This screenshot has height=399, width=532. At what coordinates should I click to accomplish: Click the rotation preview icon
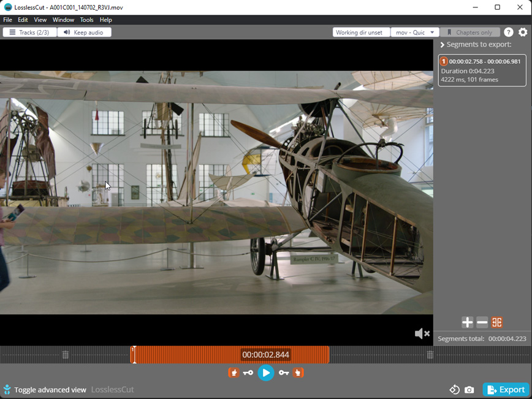click(x=454, y=390)
